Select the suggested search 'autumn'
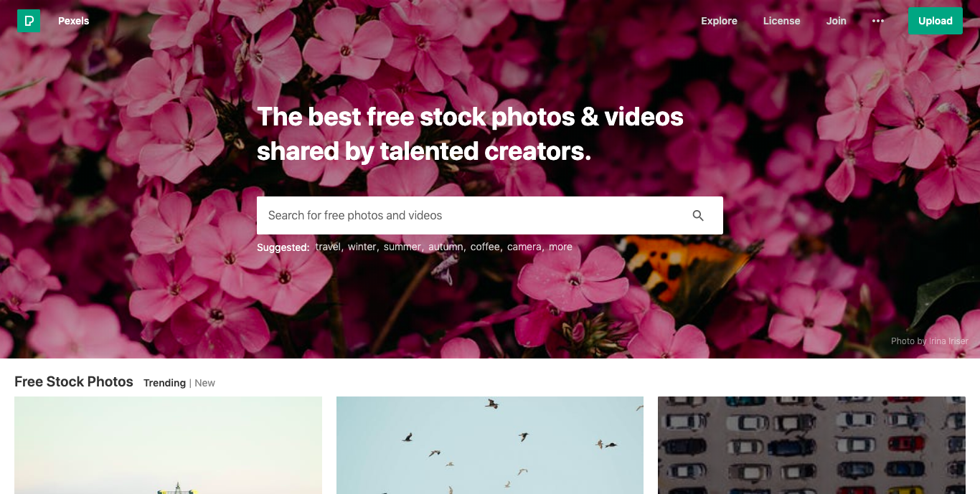Screen dimensions: 980x494 click(446, 247)
